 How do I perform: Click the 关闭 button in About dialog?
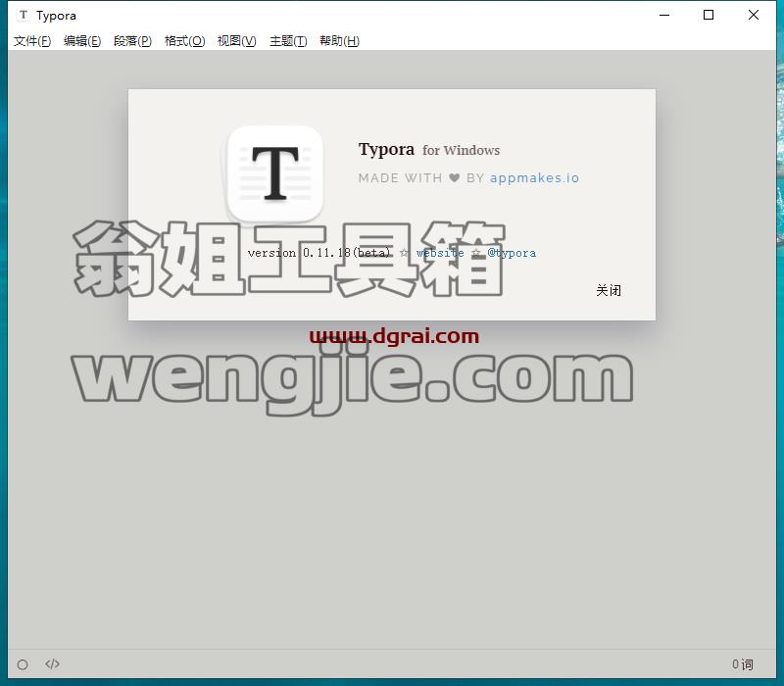(x=609, y=290)
